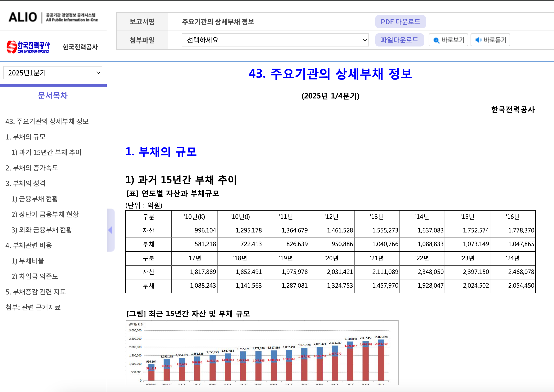The image size is (554, 392).
Task: Open the 바로보기 preview link
Action: 448,40
